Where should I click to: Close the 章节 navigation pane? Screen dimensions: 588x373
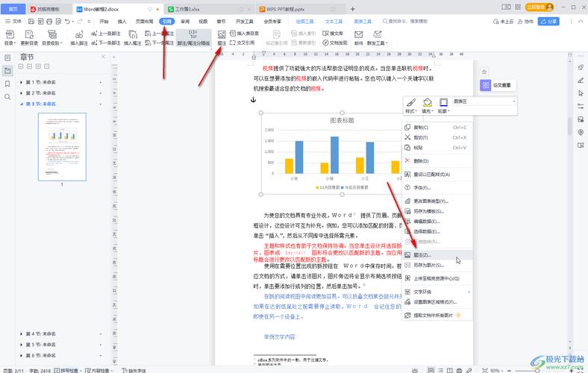point(103,57)
